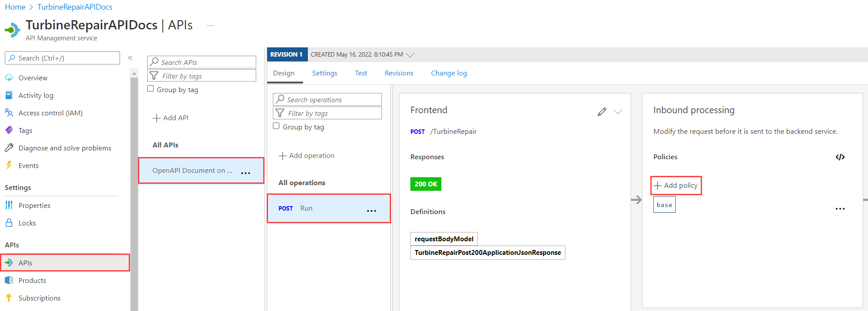Click the base policy box
This screenshot has height=311, width=868.
664,205
